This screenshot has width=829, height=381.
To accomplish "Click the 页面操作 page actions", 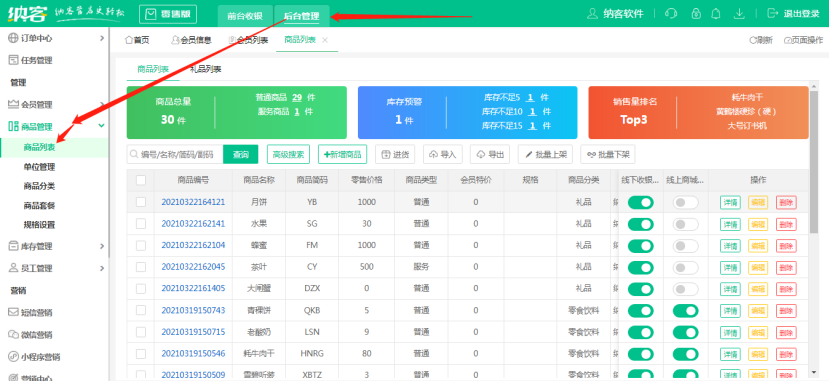I will [x=803, y=40].
